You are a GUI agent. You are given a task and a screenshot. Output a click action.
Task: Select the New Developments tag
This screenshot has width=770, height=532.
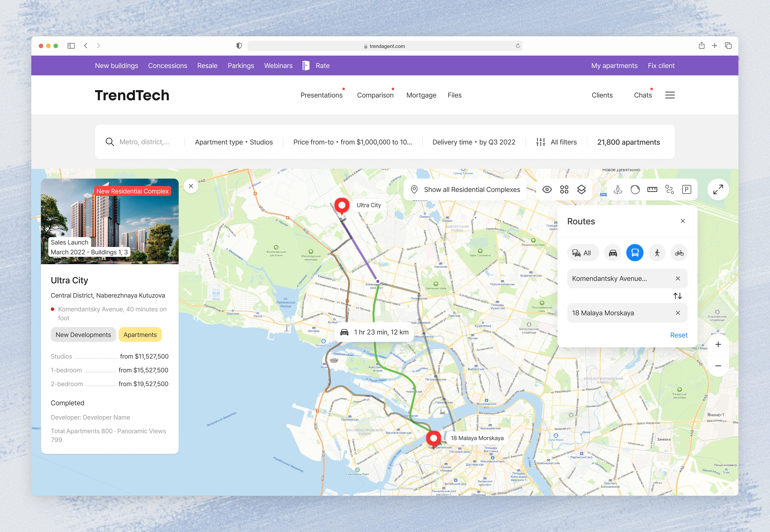point(83,335)
